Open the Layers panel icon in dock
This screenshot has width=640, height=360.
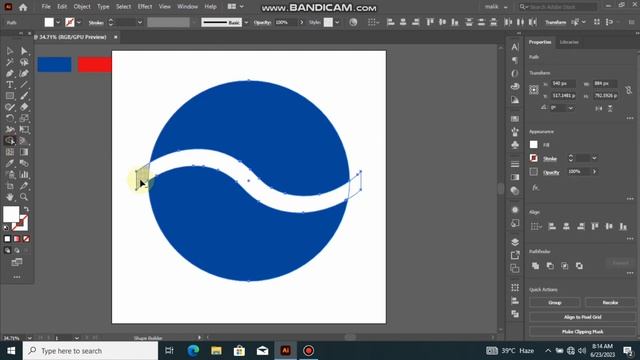point(515,242)
